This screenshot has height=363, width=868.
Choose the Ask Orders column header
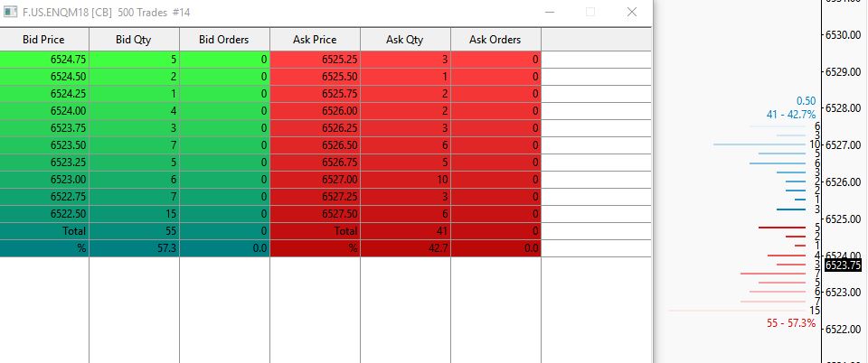[x=495, y=40]
